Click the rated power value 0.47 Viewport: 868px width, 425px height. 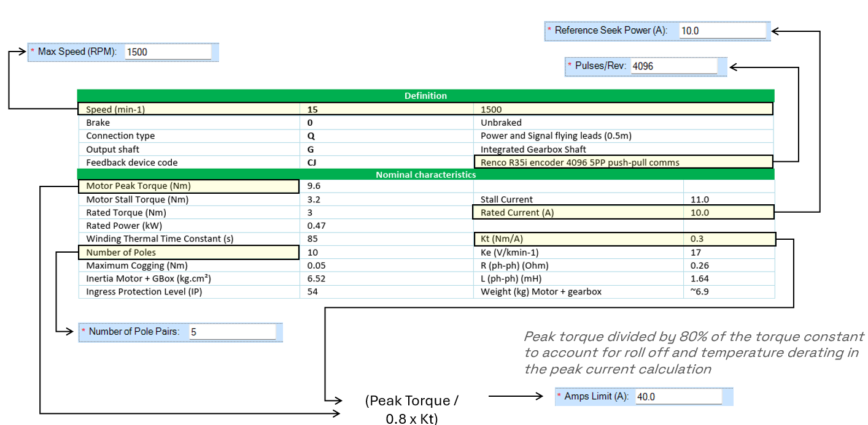tap(316, 226)
